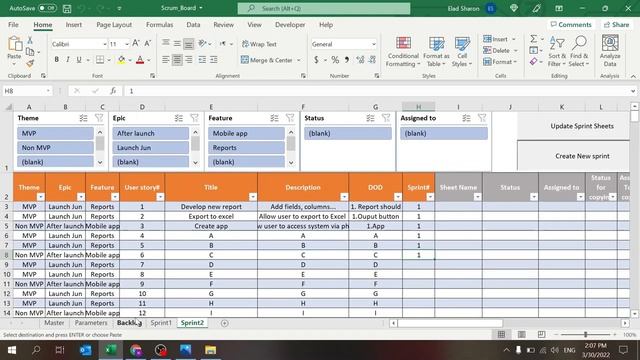Switch to Page Layout view in status bar

click(x=521, y=335)
